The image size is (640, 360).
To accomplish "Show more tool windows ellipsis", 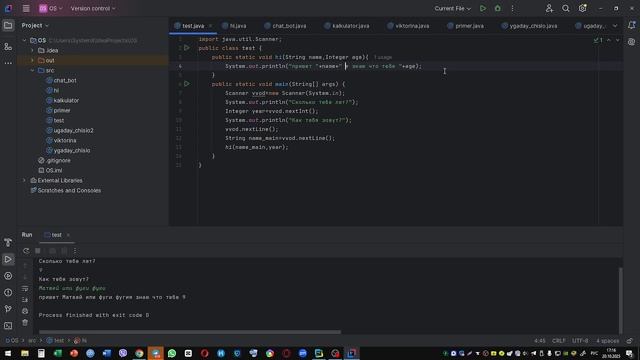I will [x=8, y=63].
